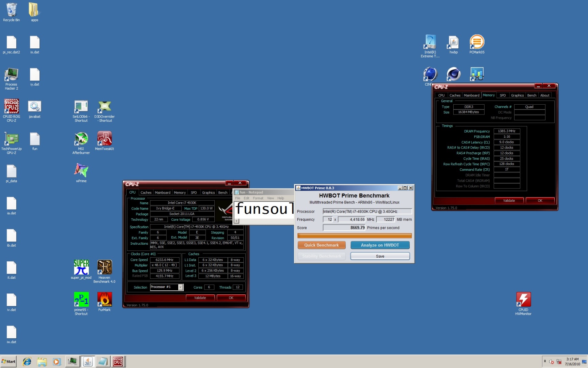
Task: Click the HWBOT Score value field
Action: [x=344, y=228]
